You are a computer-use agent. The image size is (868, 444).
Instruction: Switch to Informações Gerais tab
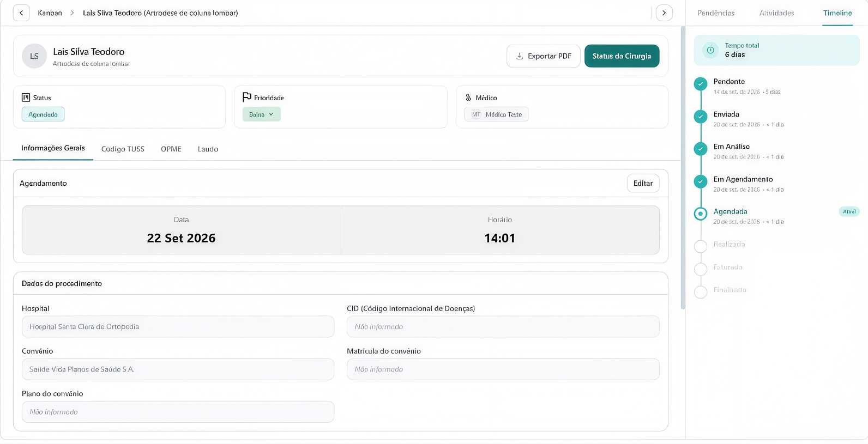click(x=53, y=148)
